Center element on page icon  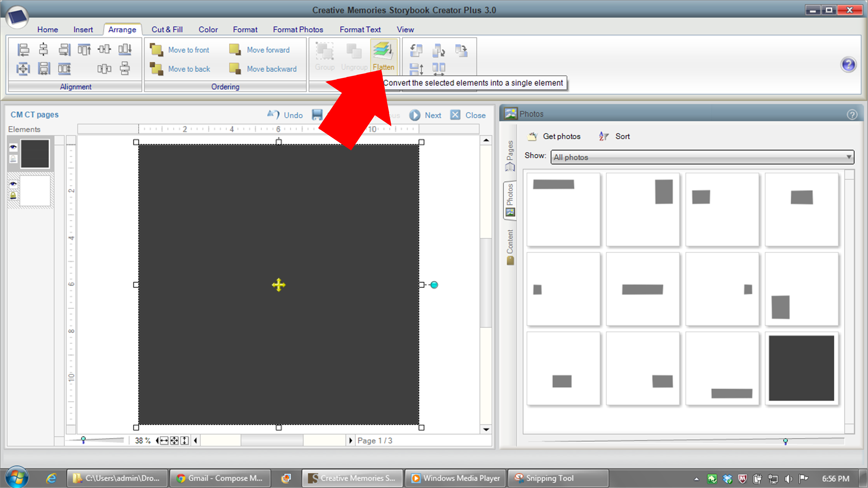pos(23,69)
